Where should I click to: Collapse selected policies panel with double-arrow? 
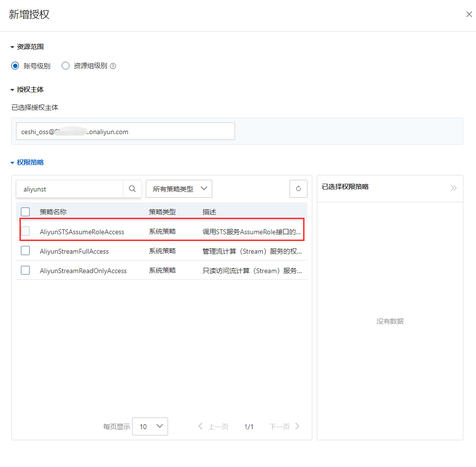coord(454,188)
